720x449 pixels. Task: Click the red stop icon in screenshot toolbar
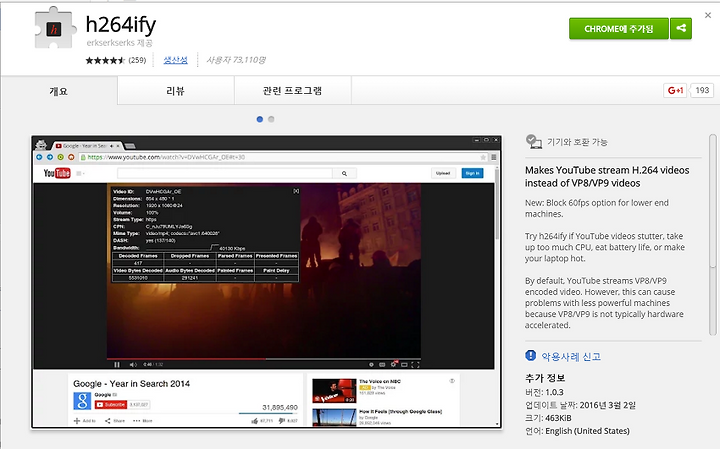[71, 157]
